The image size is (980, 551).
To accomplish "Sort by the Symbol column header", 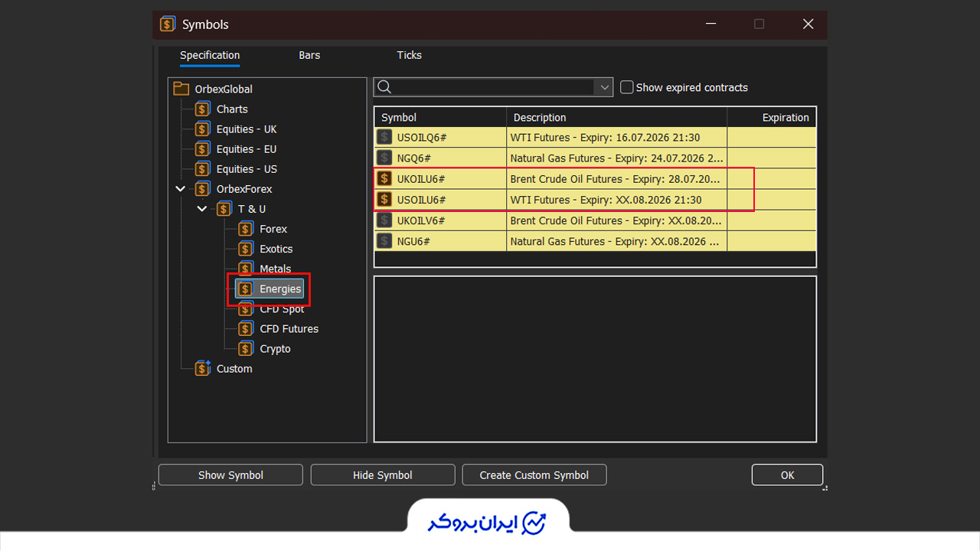I will pyautogui.click(x=440, y=117).
